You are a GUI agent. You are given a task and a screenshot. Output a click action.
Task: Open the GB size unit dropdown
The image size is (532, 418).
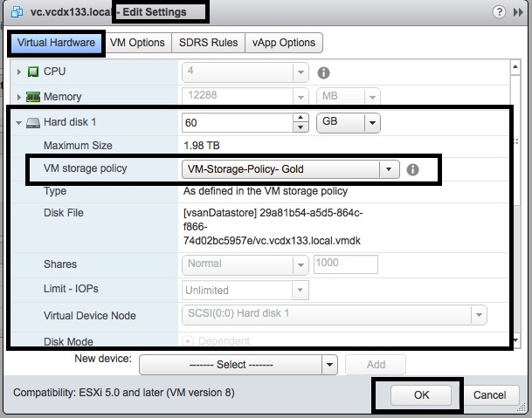(x=372, y=123)
